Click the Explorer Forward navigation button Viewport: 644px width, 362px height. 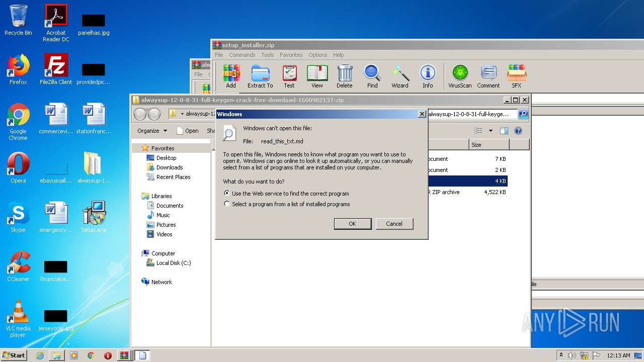[154, 114]
